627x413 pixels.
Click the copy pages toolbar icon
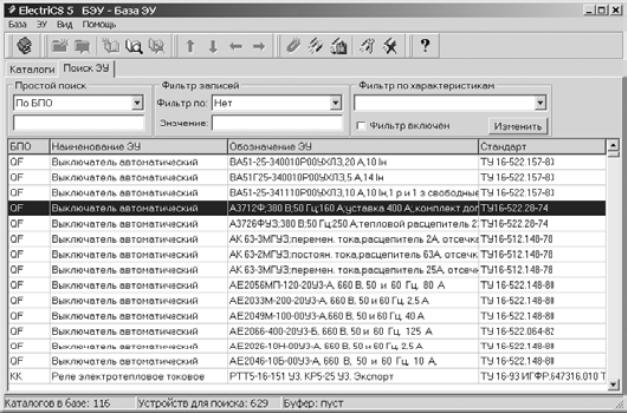[110, 46]
